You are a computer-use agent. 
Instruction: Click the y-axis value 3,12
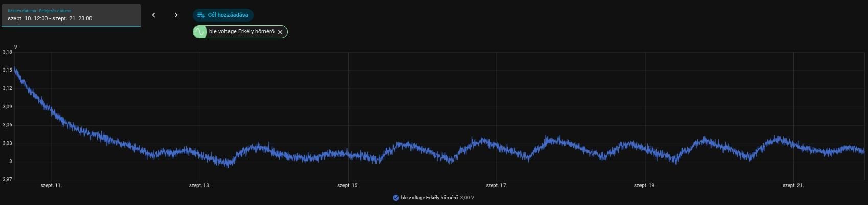pos(7,88)
